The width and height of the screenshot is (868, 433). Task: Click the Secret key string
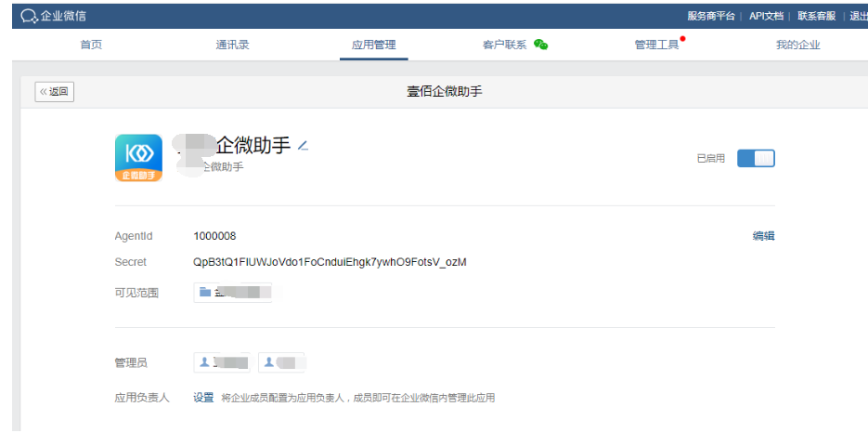point(330,262)
